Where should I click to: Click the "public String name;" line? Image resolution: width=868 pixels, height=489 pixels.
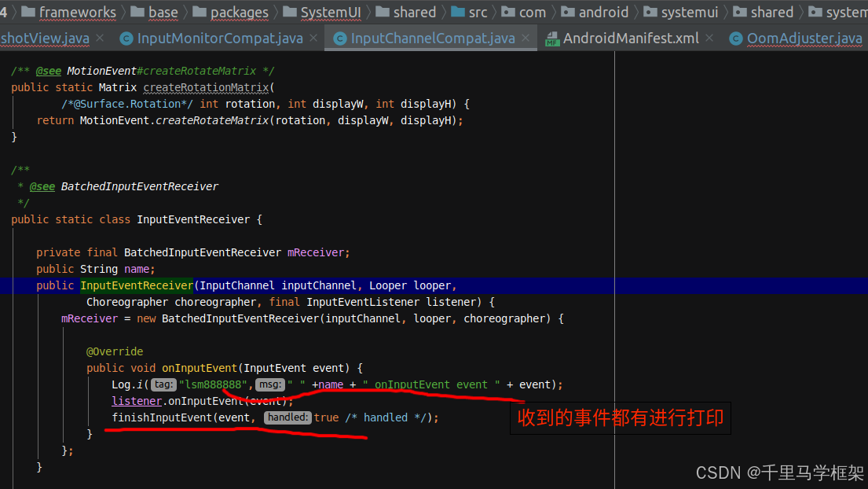(95, 269)
